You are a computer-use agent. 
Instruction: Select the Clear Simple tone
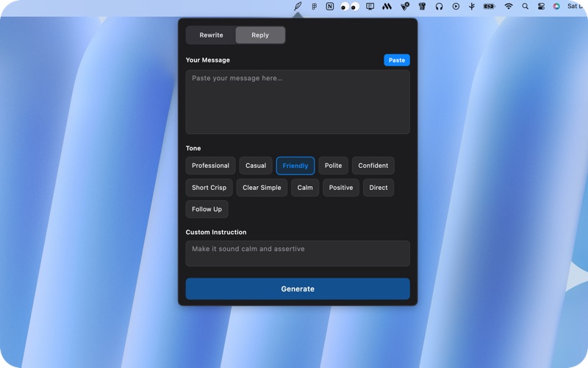point(262,188)
